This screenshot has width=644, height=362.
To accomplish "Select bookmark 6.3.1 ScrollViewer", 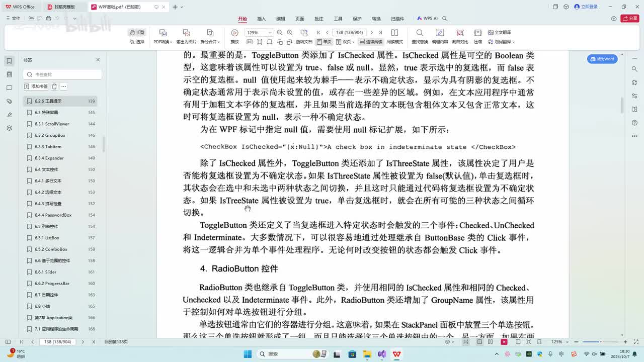I will click(60, 124).
